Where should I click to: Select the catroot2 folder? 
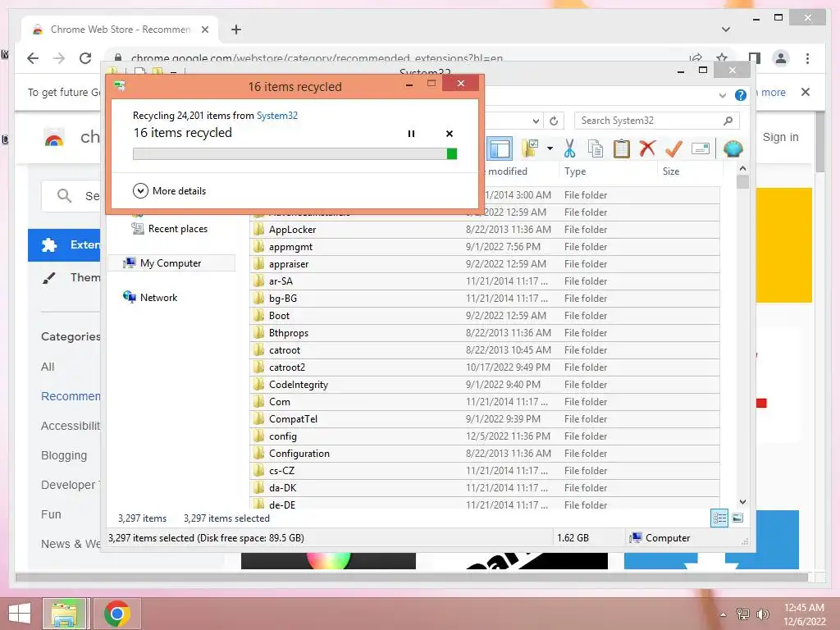tap(484, 367)
